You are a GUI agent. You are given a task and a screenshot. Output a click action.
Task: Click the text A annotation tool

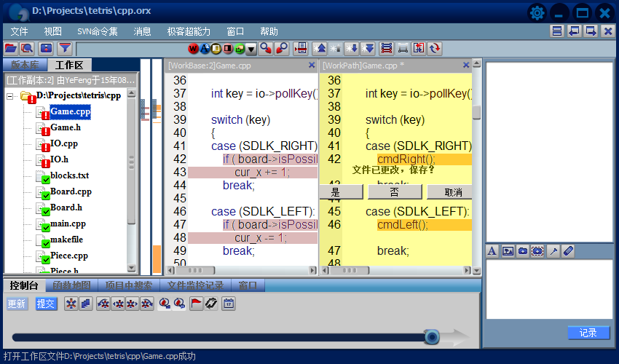(492, 251)
